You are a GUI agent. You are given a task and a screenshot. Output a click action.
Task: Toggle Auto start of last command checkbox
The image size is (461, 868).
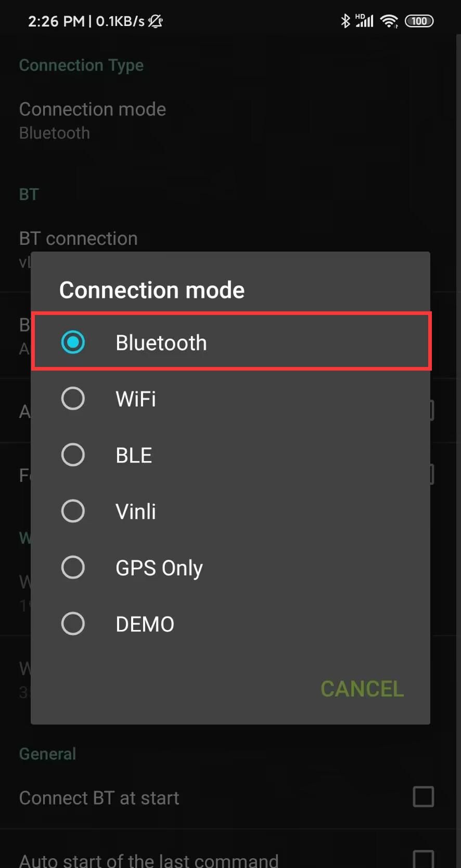pyautogui.click(x=423, y=859)
